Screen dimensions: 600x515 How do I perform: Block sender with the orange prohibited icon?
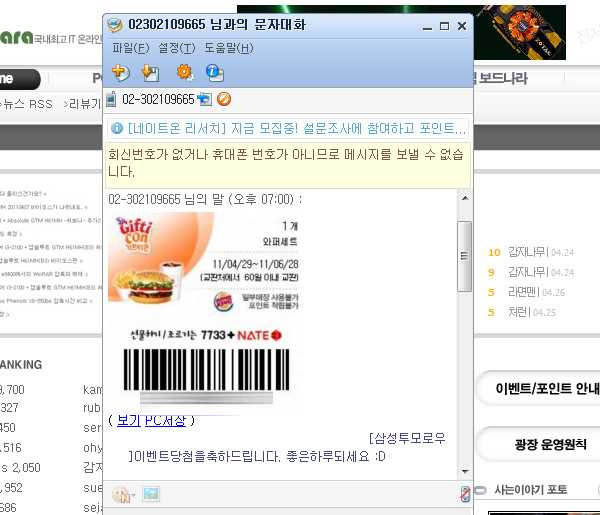(x=224, y=99)
